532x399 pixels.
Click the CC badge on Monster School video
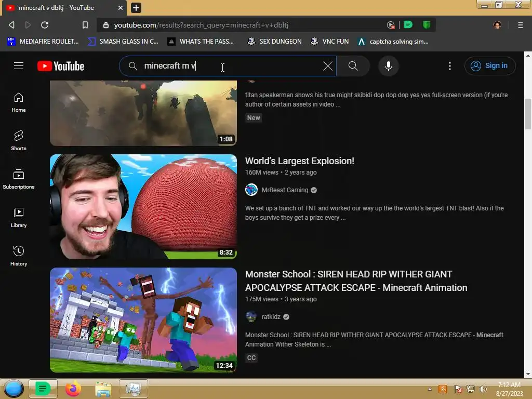[251, 357]
